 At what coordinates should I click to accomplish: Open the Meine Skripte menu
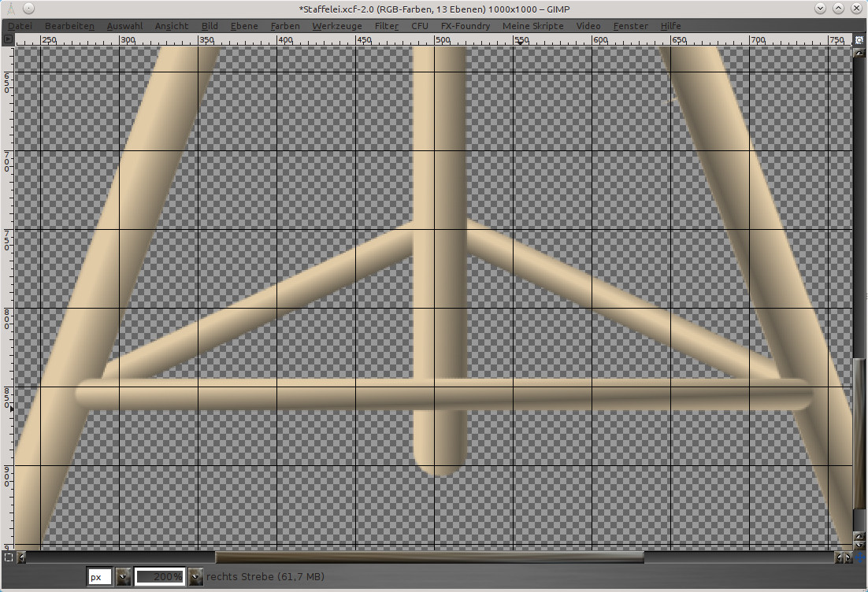pos(532,26)
